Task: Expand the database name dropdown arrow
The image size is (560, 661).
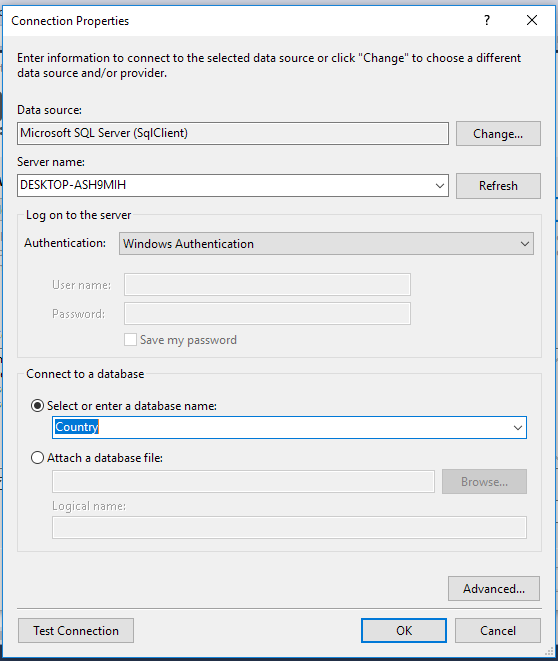Action: [x=518, y=428]
